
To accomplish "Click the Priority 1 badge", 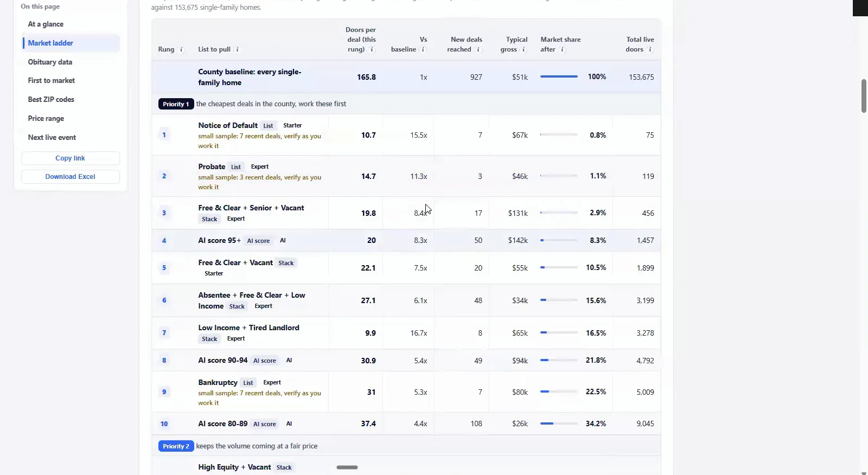I will click(x=176, y=104).
